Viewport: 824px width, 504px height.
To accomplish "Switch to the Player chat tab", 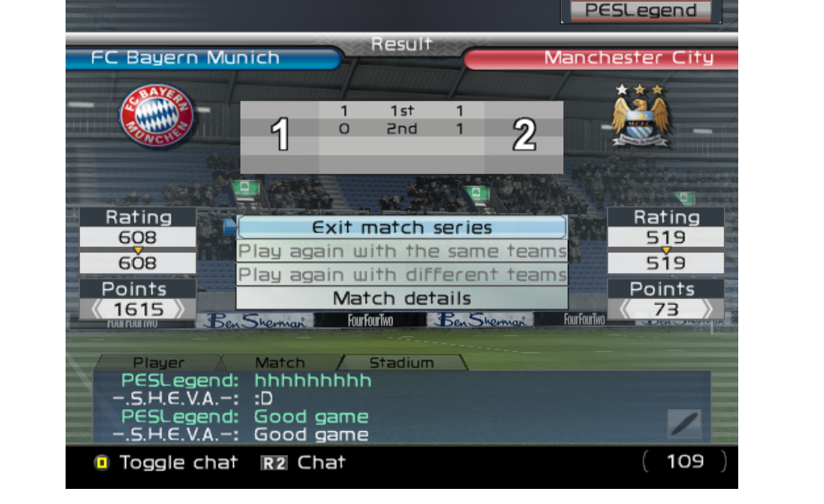I will 159,362.
